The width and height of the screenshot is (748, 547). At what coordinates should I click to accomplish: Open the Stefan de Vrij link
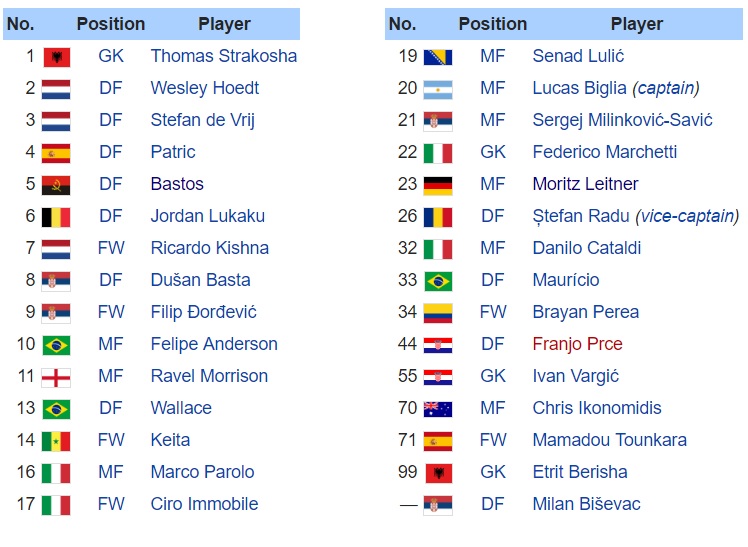coord(202,120)
